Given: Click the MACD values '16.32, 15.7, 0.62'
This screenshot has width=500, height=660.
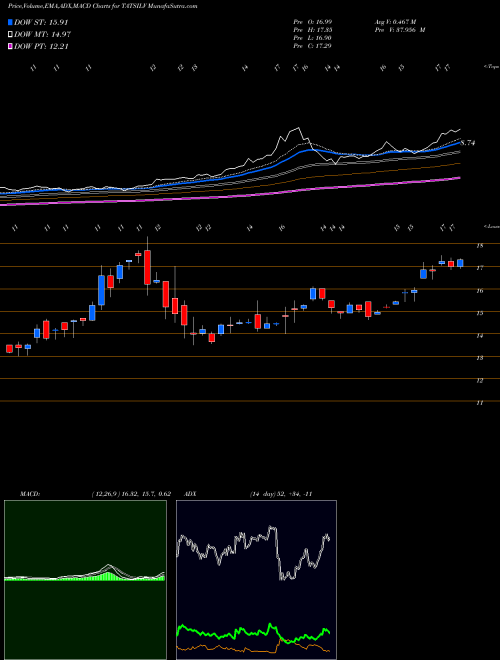Looking at the screenshot, I should pyautogui.click(x=146, y=494).
